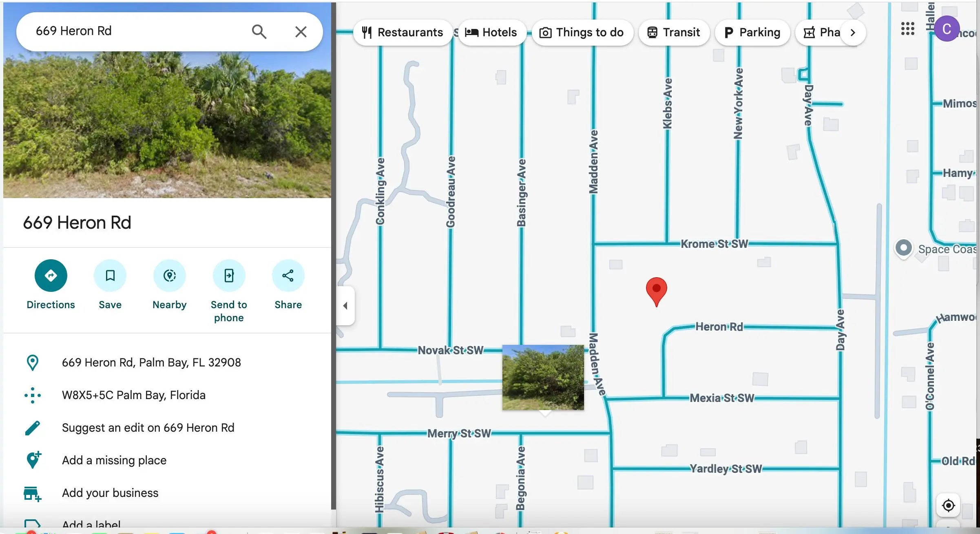The height and width of the screenshot is (534, 980).
Task: Click the 669 Heron Rd search field
Action: click(x=135, y=31)
